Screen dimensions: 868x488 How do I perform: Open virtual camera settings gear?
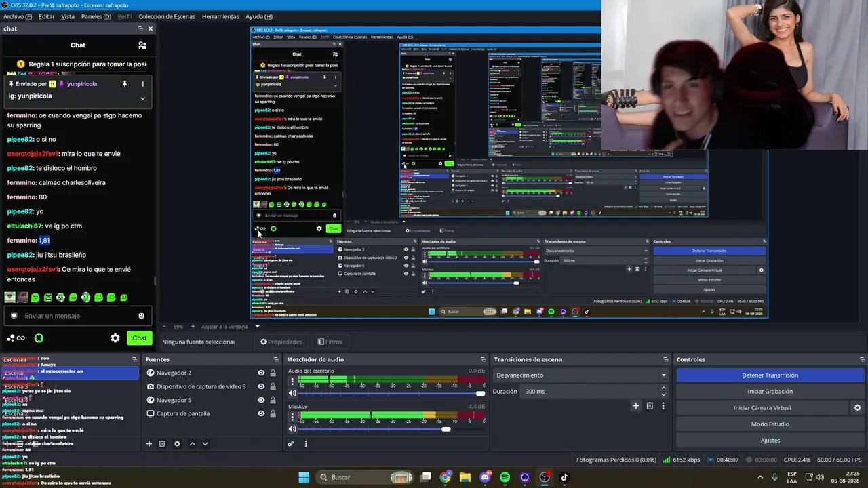[x=857, y=407]
